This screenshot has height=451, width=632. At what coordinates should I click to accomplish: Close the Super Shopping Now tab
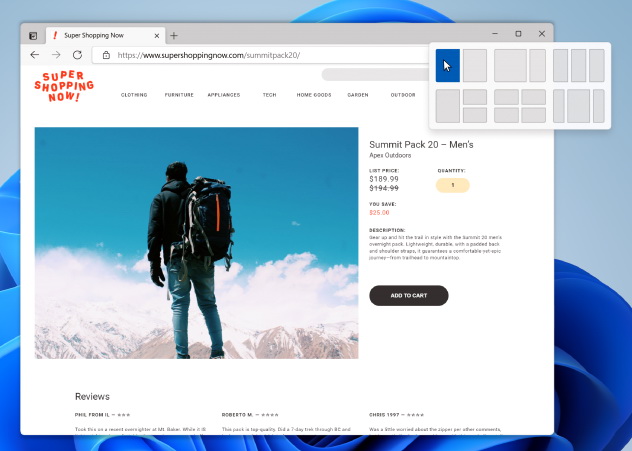pos(154,35)
